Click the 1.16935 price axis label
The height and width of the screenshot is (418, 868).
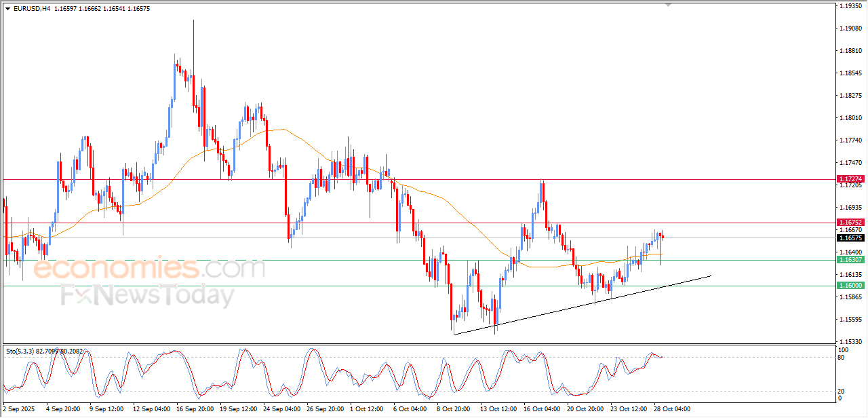click(850, 208)
